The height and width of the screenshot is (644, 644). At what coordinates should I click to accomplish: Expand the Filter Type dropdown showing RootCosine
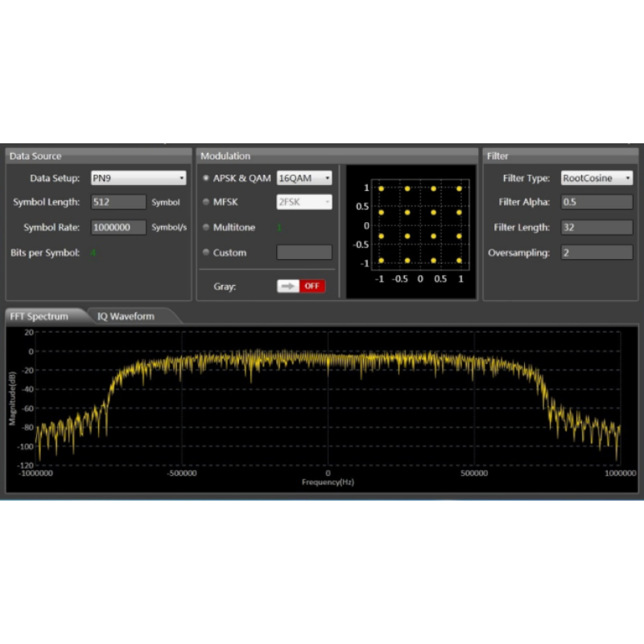(597, 178)
